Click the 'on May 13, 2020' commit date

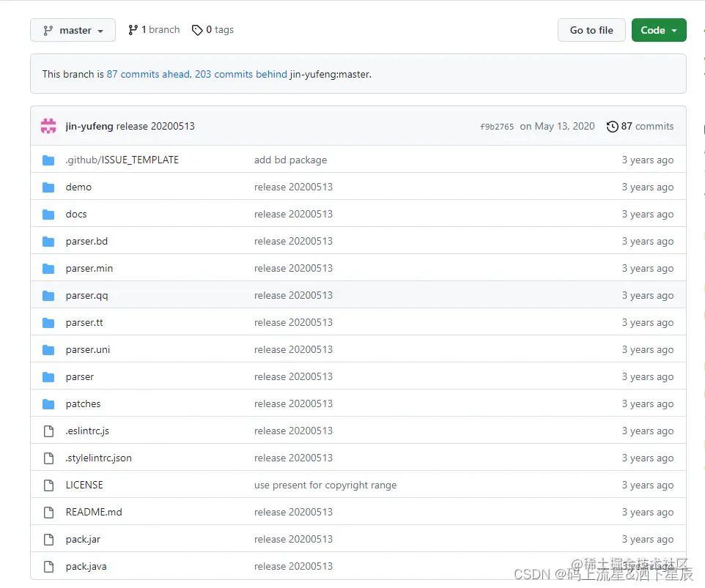pyautogui.click(x=558, y=126)
